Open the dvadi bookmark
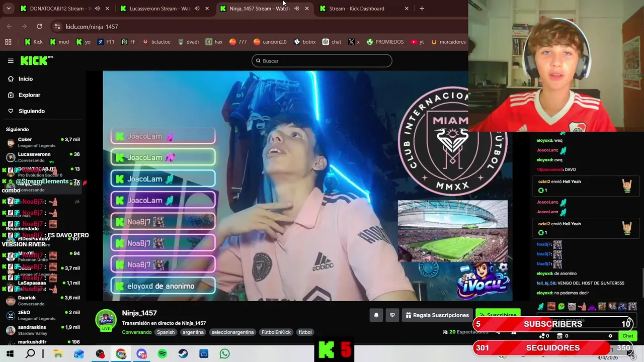 (188, 42)
